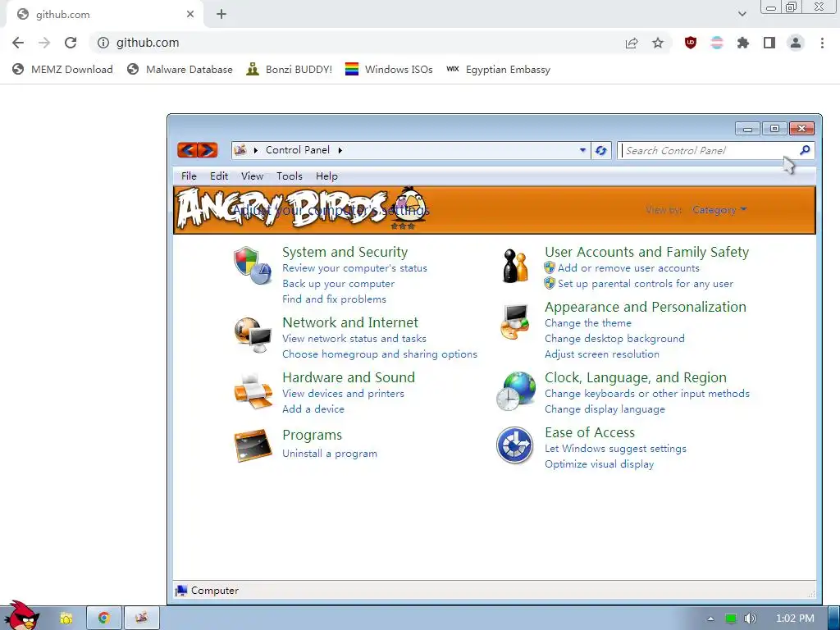Click Add or remove user accounts
Viewport: 840px width, 630px height.
click(x=628, y=268)
